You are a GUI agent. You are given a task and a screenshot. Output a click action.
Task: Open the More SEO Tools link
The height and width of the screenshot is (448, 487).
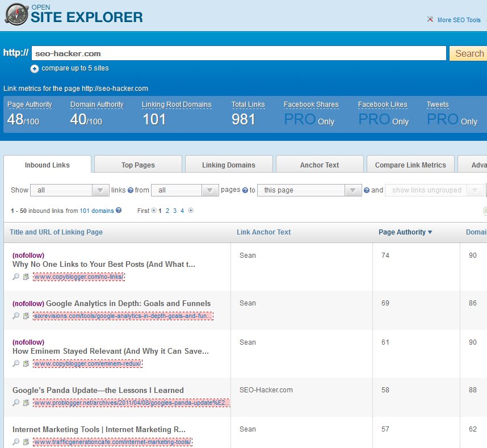click(459, 20)
